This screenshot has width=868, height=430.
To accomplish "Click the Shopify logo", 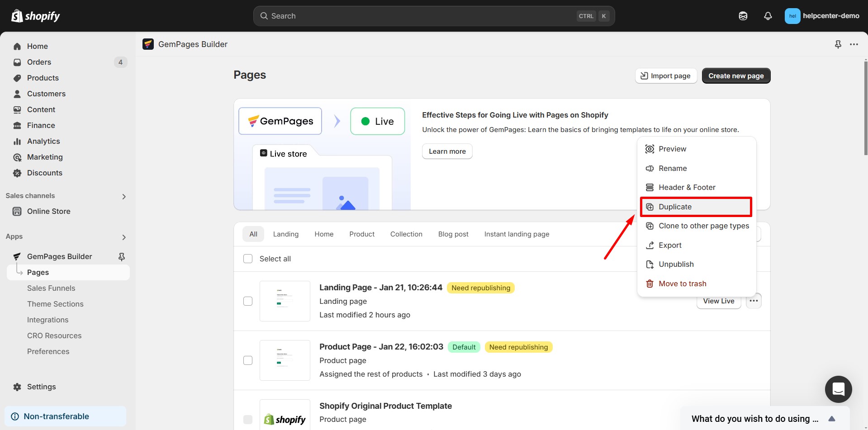I will coord(36,16).
